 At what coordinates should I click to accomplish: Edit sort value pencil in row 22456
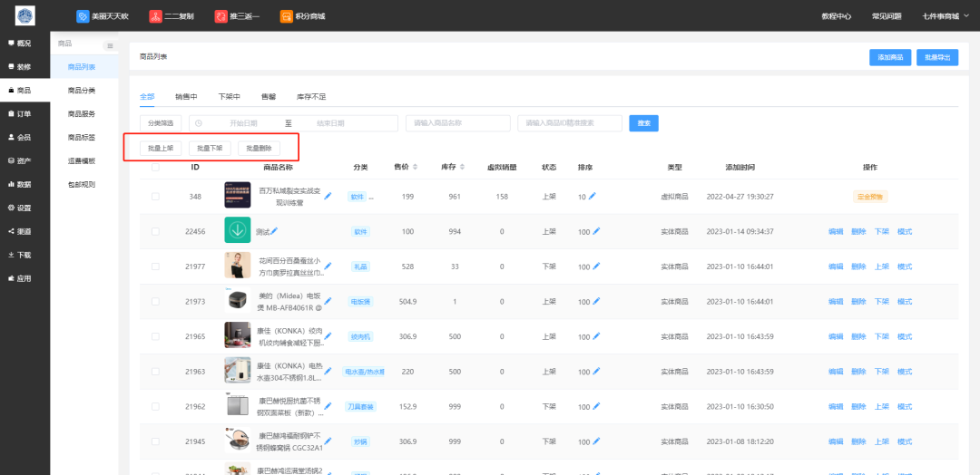[596, 231]
